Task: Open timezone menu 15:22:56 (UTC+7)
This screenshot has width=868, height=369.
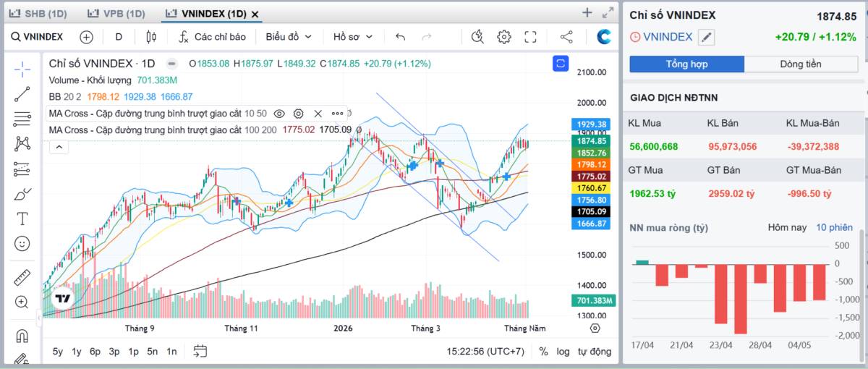Action: pos(485,352)
